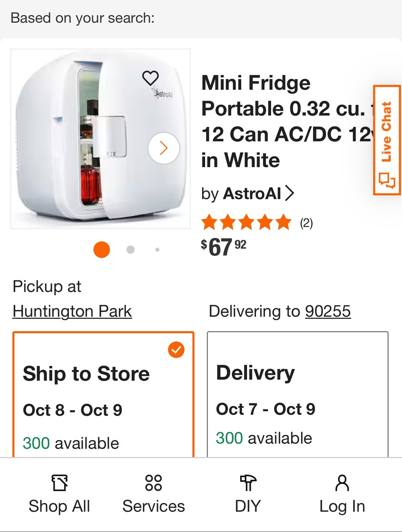Click the five-star rating icons

coord(246,222)
